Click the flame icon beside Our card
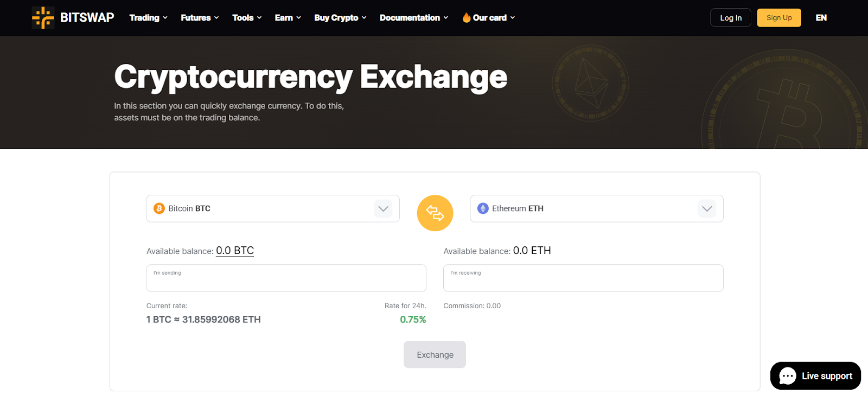The image size is (868, 394). tap(466, 18)
